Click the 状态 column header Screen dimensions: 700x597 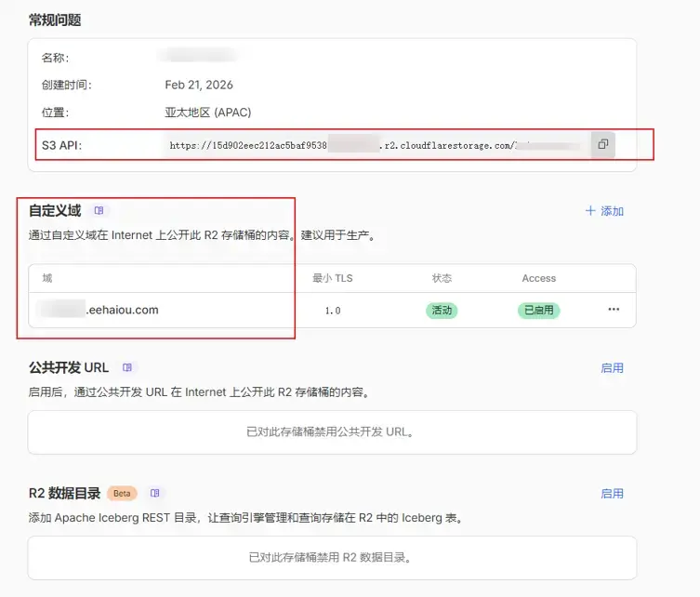click(x=442, y=278)
